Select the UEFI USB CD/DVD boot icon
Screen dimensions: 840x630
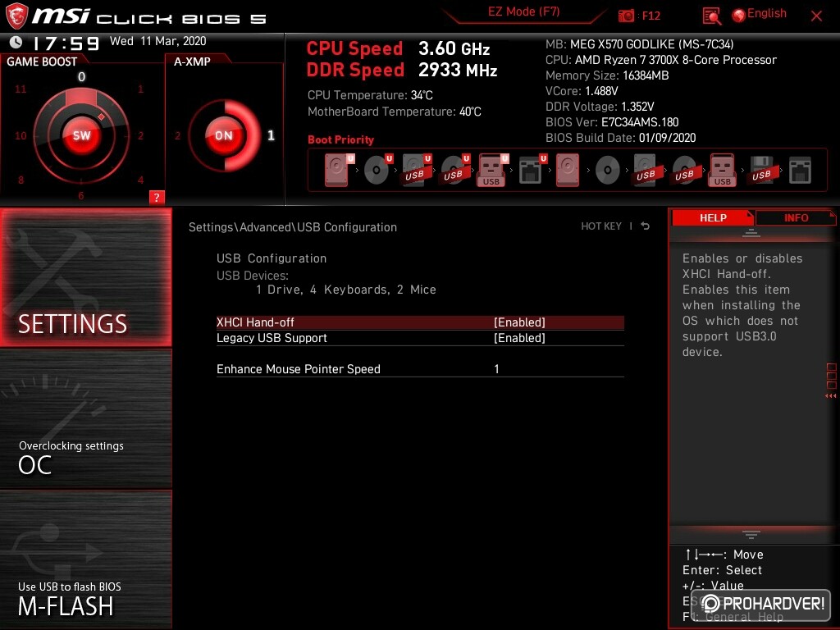[x=454, y=171]
